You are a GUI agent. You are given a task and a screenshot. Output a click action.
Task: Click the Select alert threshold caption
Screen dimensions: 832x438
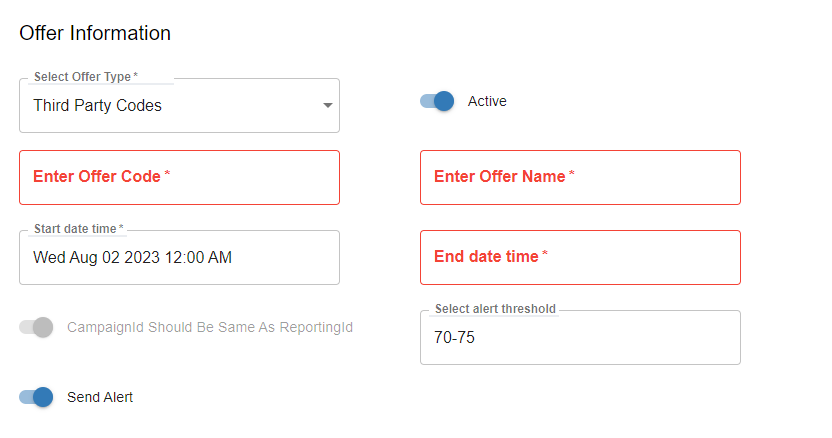pos(494,309)
